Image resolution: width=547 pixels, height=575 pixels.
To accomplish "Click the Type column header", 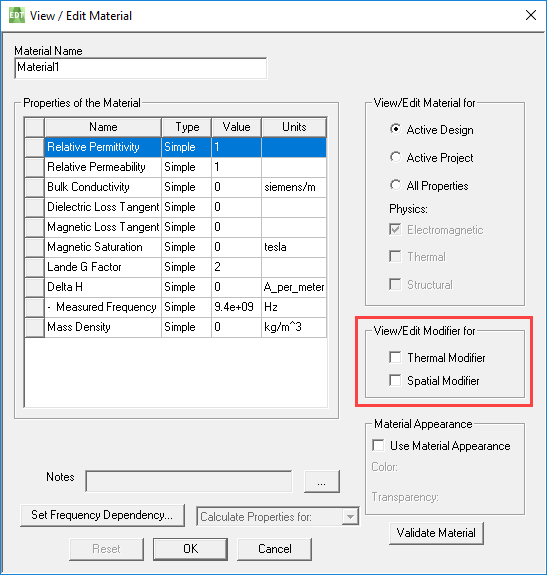I will [x=187, y=127].
